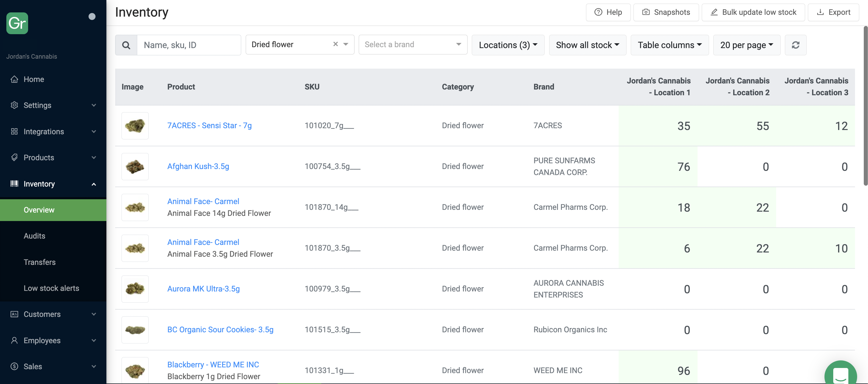The image size is (868, 384).
Task: Click Location 1 stock 76 for Afghan Kush
Action: [684, 167]
